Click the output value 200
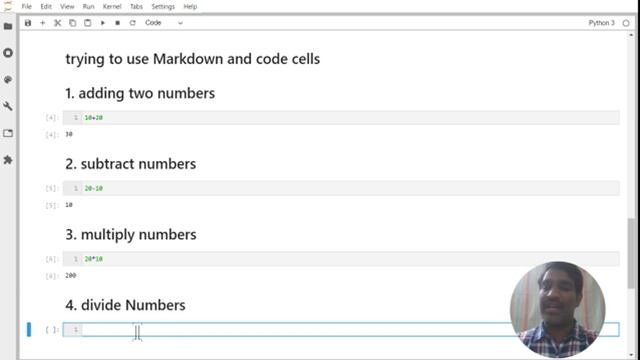640x360 pixels. (71, 276)
